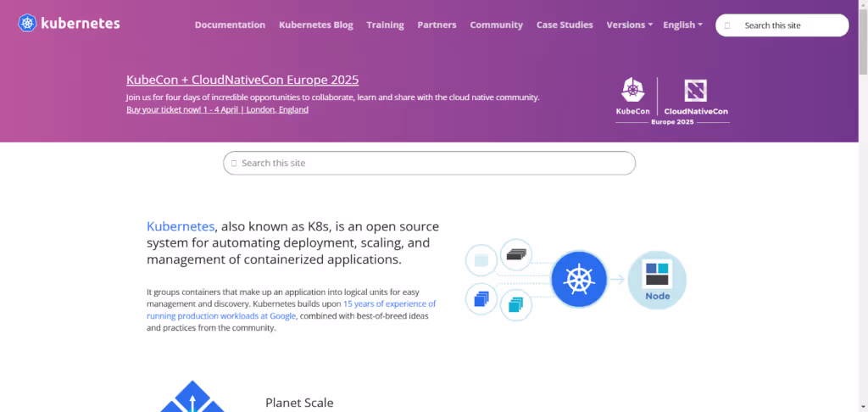
Task: Click the blue stacked squares icon
Action: click(481, 299)
